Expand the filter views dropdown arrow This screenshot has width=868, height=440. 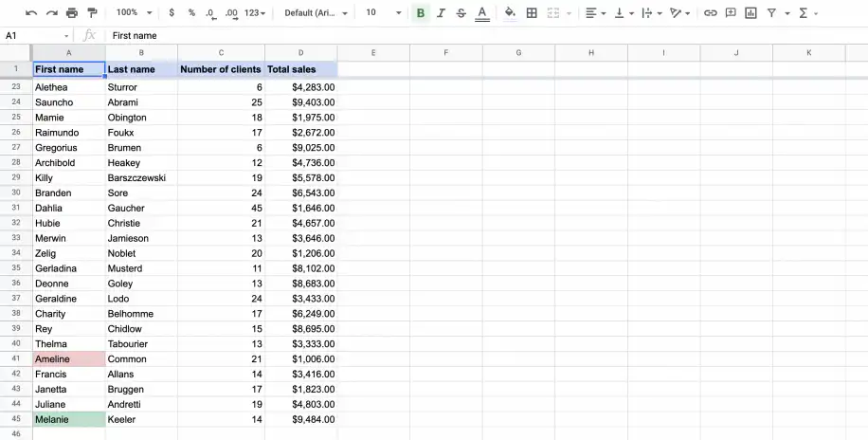[787, 13]
